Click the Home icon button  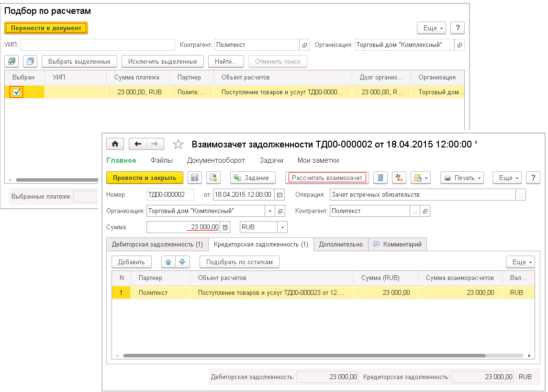pos(115,144)
